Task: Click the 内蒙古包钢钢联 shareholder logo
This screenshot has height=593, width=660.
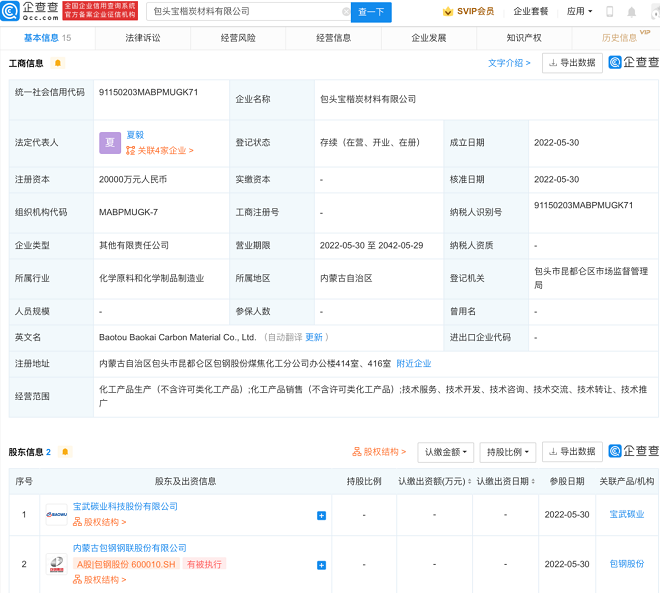Action: [x=56, y=564]
